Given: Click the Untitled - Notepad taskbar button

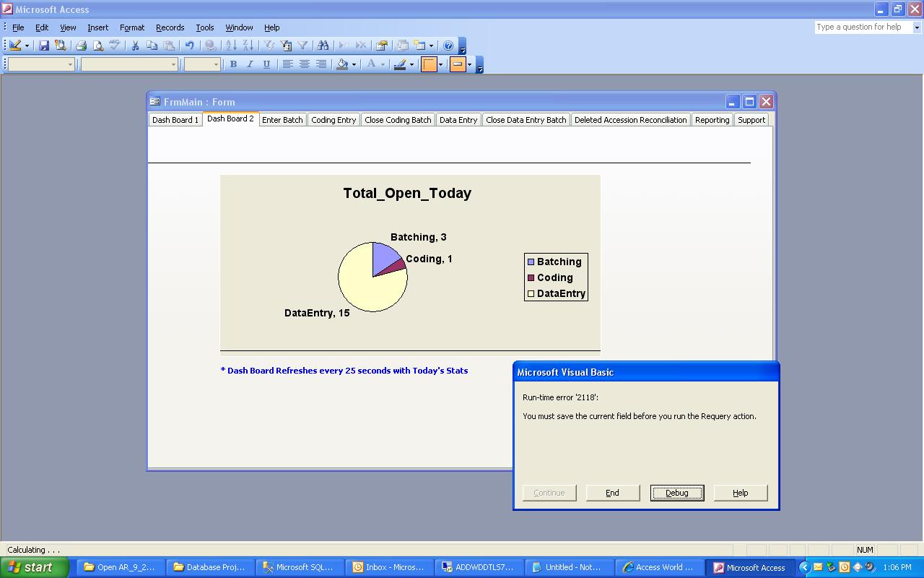Looking at the screenshot, I should coord(570,567).
